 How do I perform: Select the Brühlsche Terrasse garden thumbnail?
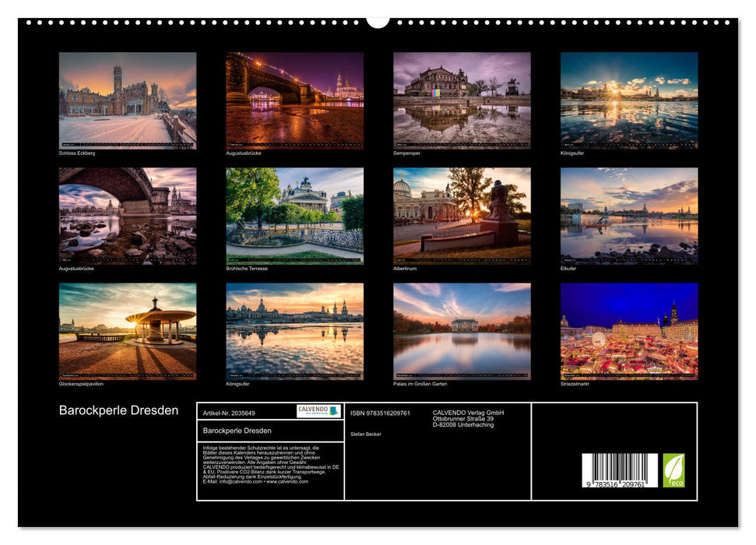[294, 213]
